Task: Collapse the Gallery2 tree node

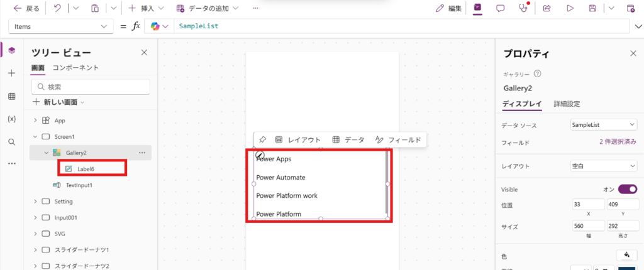Action: click(x=46, y=153)
